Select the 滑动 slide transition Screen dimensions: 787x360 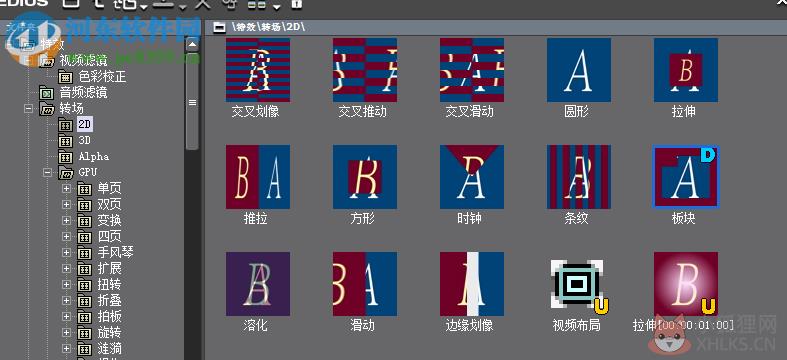(x=365, y=284)
